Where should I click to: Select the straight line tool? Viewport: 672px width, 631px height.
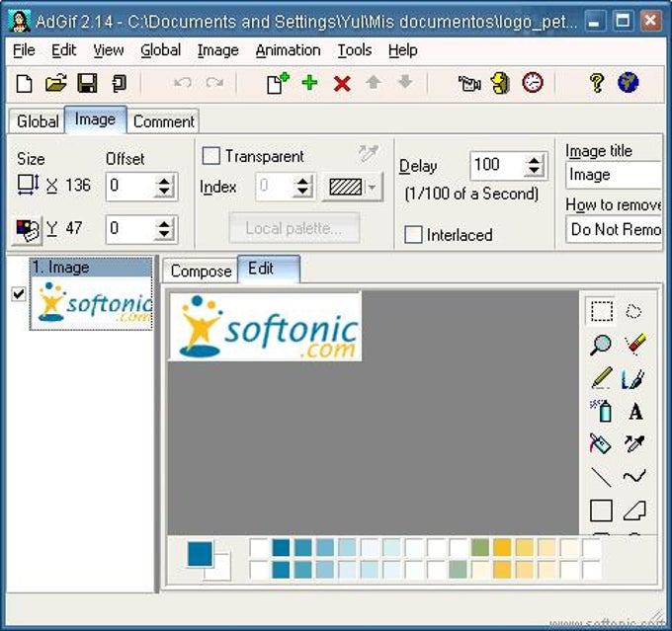click(601, 477)
